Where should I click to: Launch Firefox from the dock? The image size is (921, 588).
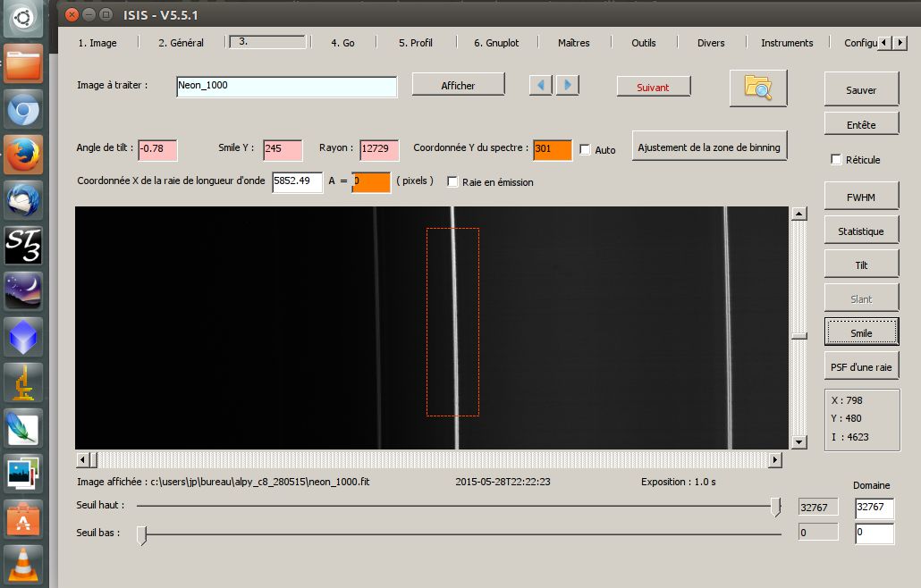pyautogui.click(x=23, y=155)
